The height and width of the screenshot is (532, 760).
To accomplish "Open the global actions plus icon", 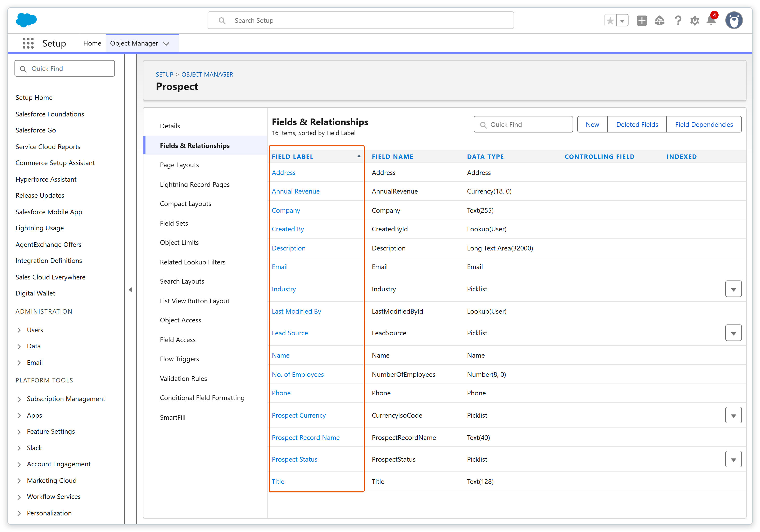I will pyautogui.click(x=641, y=20).
